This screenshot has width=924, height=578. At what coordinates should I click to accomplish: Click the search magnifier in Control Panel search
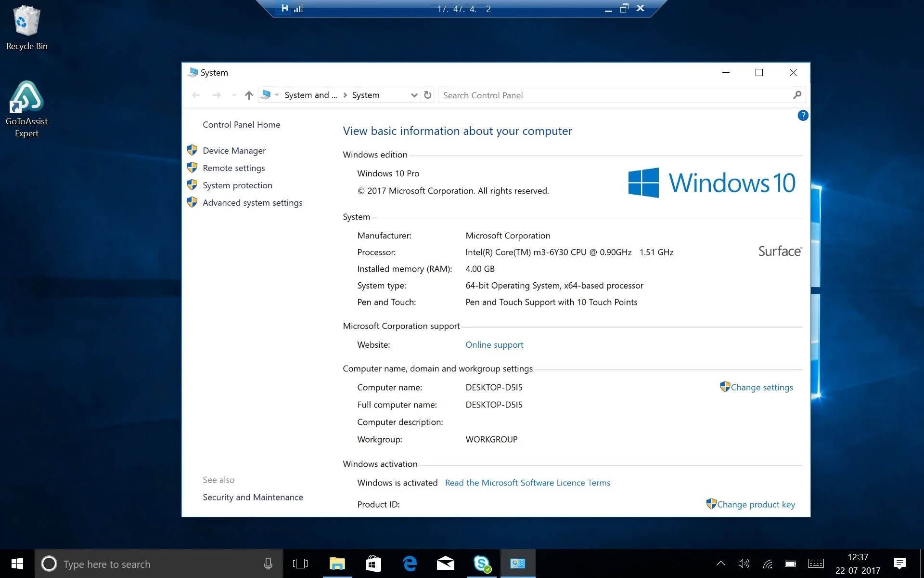point(797,95)
